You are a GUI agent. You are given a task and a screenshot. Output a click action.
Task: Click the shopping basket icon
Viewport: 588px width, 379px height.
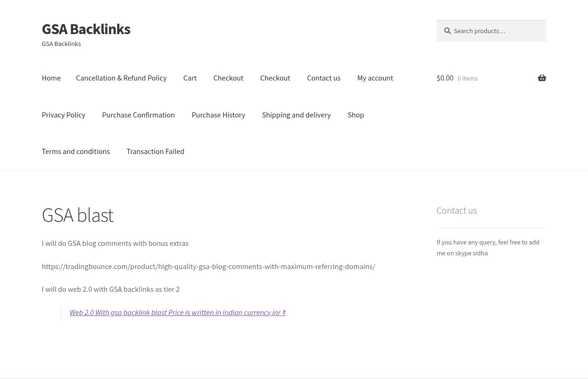542,78
